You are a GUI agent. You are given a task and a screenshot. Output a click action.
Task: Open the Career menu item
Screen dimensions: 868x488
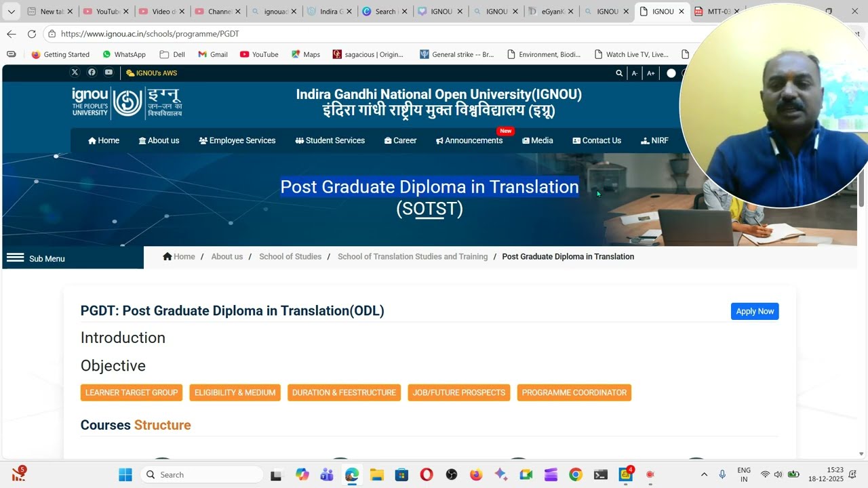[401, 140]
